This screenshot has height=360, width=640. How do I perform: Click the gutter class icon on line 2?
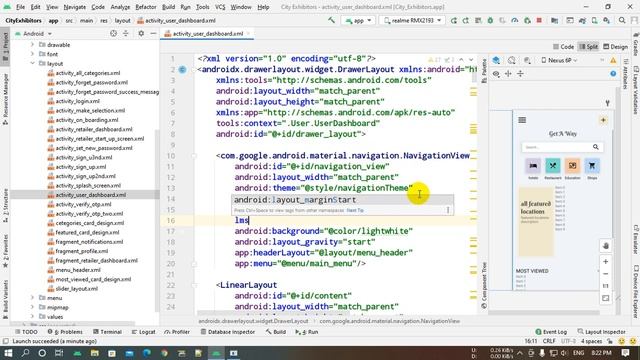point(182,70)
